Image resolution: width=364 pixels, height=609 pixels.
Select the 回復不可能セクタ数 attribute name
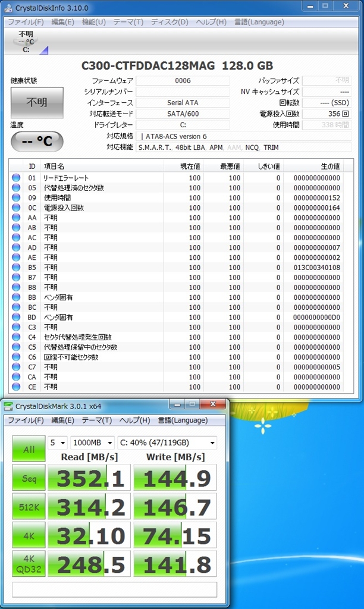(x=71, y=357)
